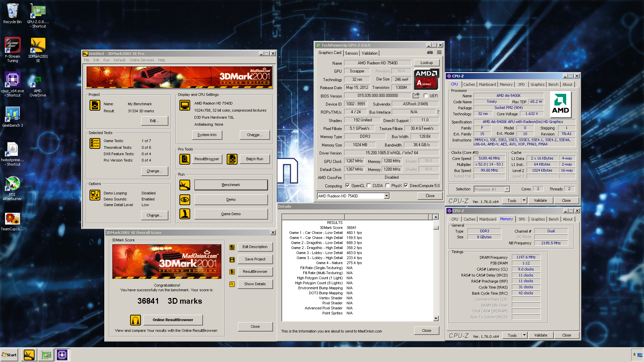Click the Lookup button in GPU-Z
The height and width of the screenshot is (362, 644).
(x=427, y=63)
